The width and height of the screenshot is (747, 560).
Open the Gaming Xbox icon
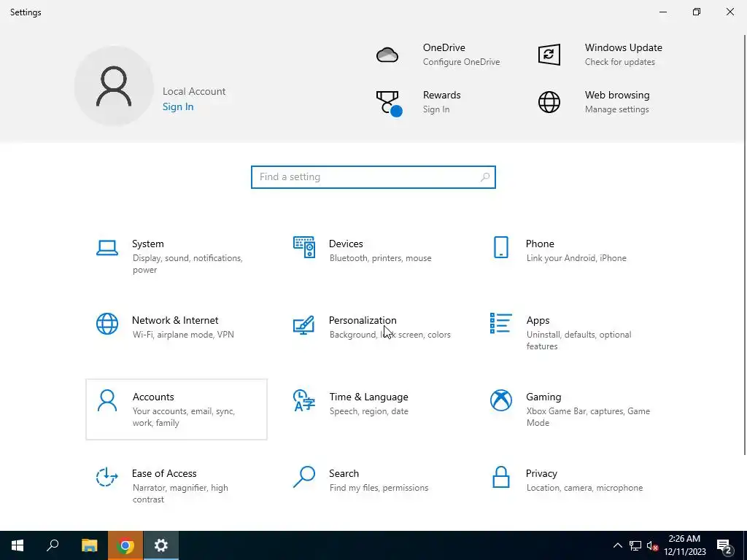[500, 400]
